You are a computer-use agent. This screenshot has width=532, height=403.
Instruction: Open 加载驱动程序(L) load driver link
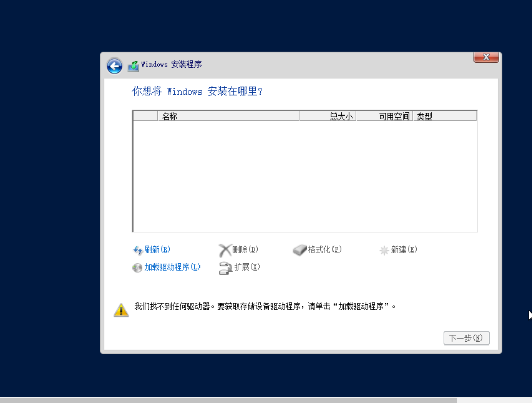[172, 267]
